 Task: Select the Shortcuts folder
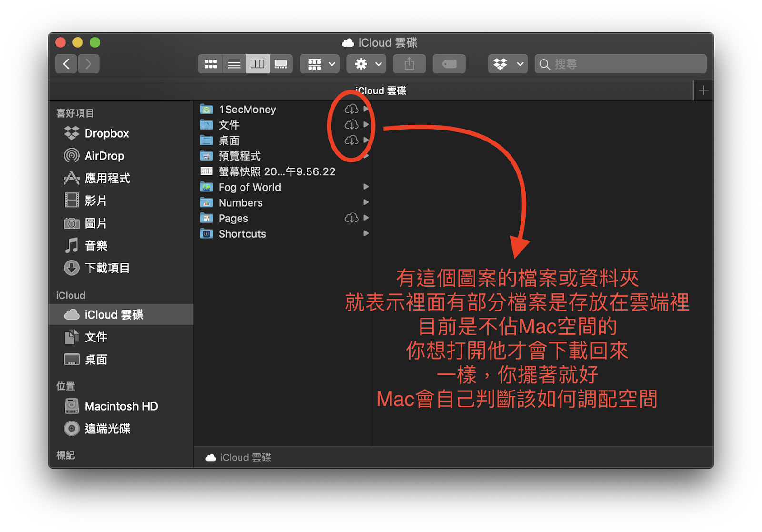[282, 234]
